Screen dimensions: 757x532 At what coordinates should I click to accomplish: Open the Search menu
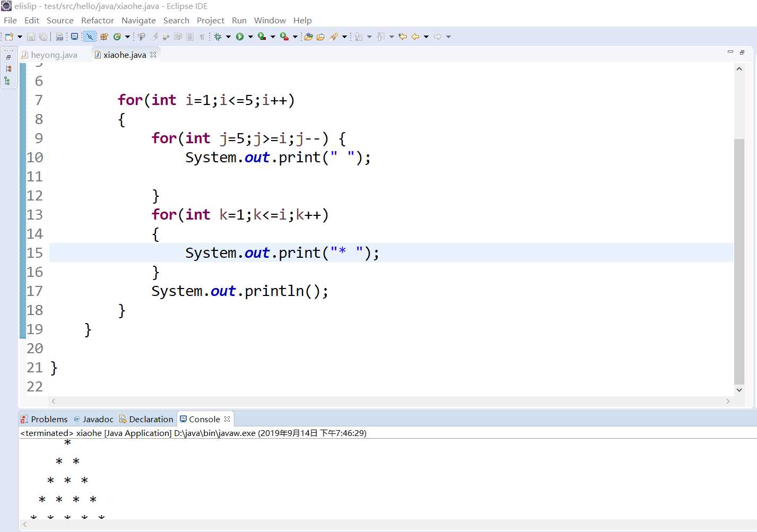tap(176, 20)
